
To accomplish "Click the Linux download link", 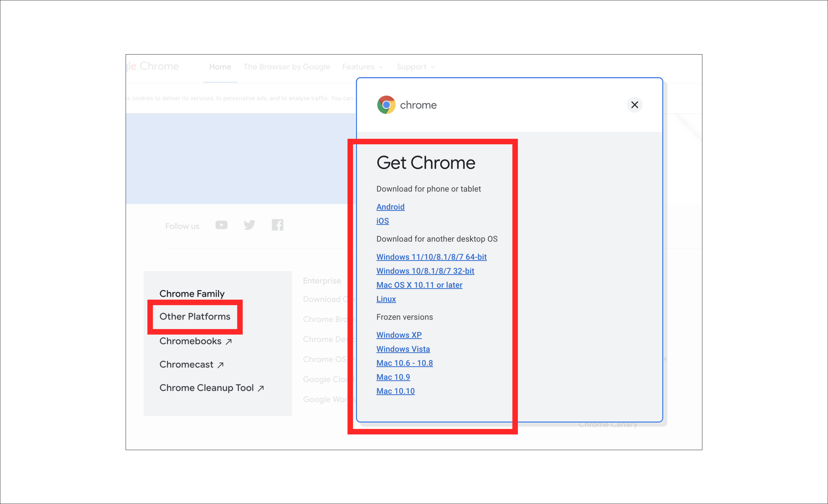I will [x=386, y=299].
